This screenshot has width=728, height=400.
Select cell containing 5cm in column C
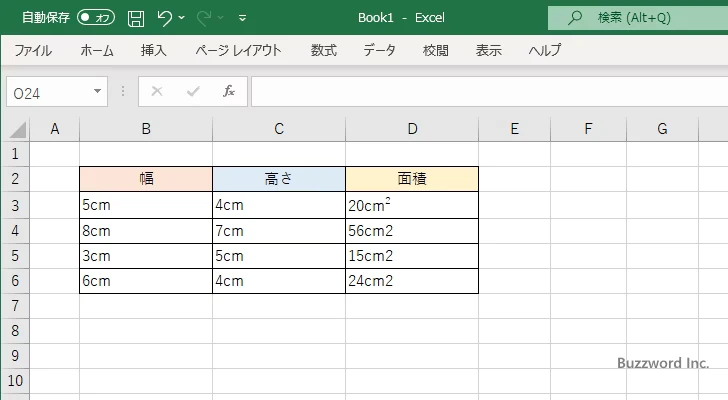[279, 256]
